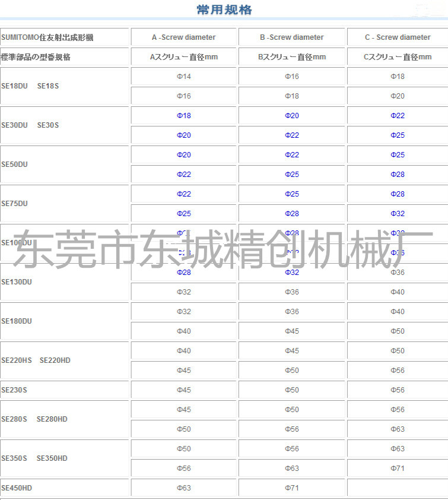448x500 pixels.
Task: Click the SE30DU model label
Action: pos(14,125)
